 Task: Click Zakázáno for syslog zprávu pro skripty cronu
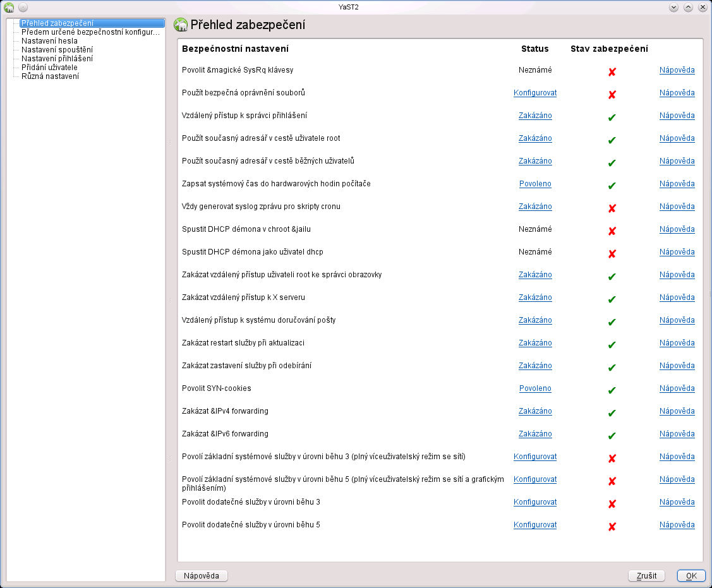click(535, 206)
